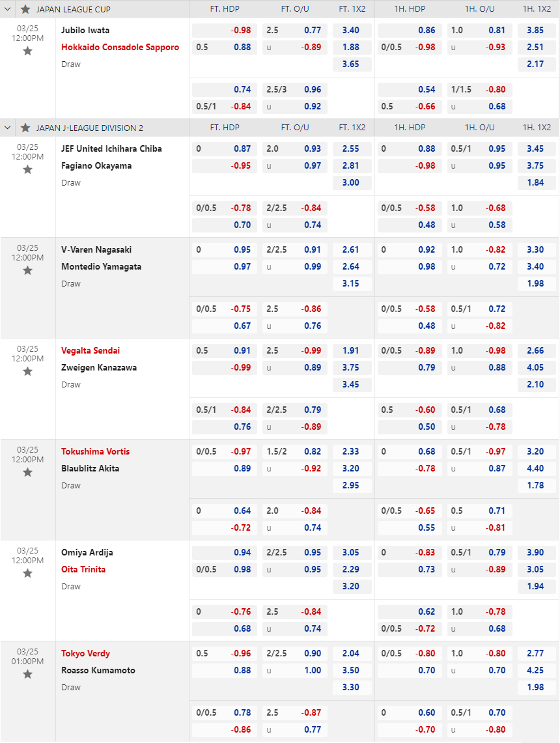Pick Roasso Kumamoto FT 1X2 odds 3.50
The height and width of the screenshot is (743, 560).
(x=352, y=670)
